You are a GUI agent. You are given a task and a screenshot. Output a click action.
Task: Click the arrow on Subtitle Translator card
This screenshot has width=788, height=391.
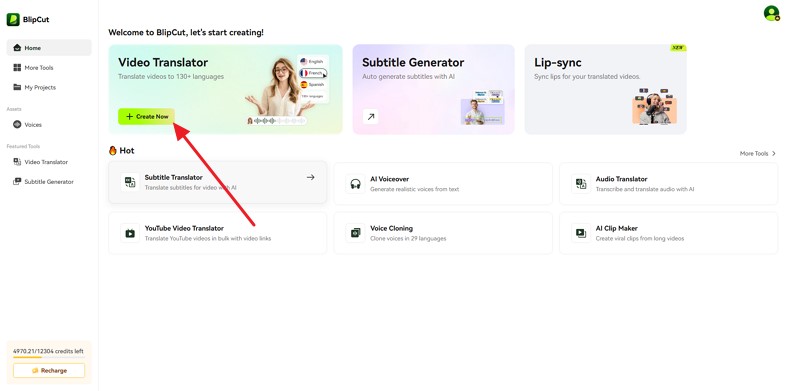point(311,177)
